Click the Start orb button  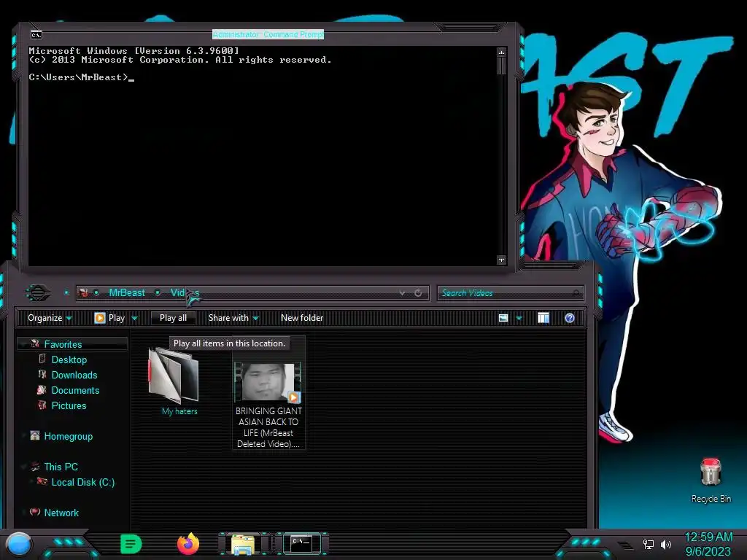[x=19, y=544]
